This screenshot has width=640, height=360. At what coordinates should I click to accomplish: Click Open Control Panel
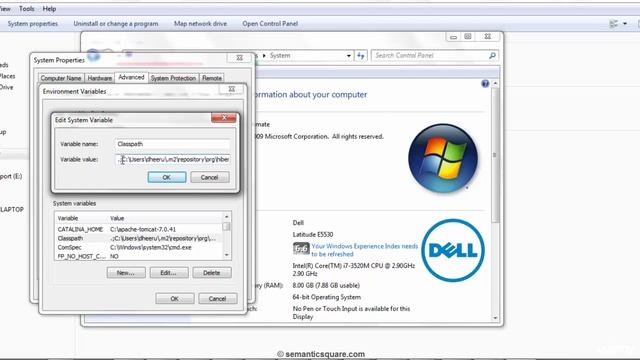click(x=270, y=24)
